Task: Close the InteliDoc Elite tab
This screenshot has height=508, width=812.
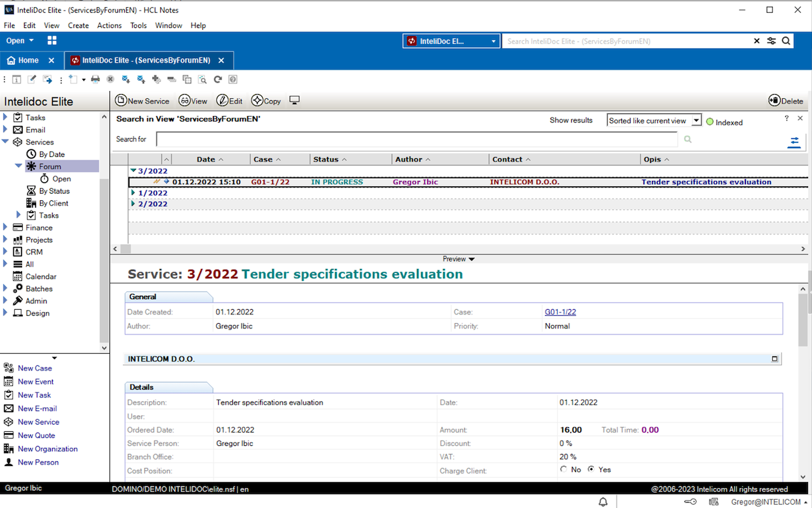Action: click(221, 60)
